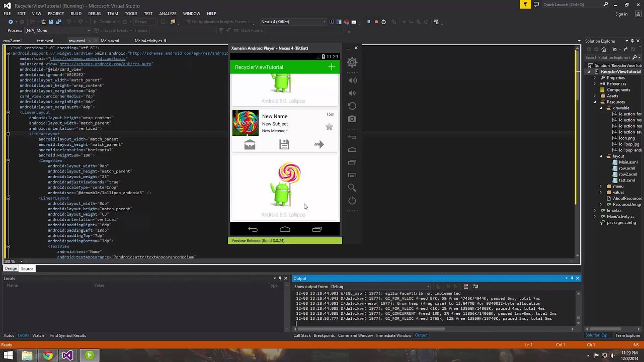
Task: Click Solution Explorer Home icon
Action: coord(604,49)
